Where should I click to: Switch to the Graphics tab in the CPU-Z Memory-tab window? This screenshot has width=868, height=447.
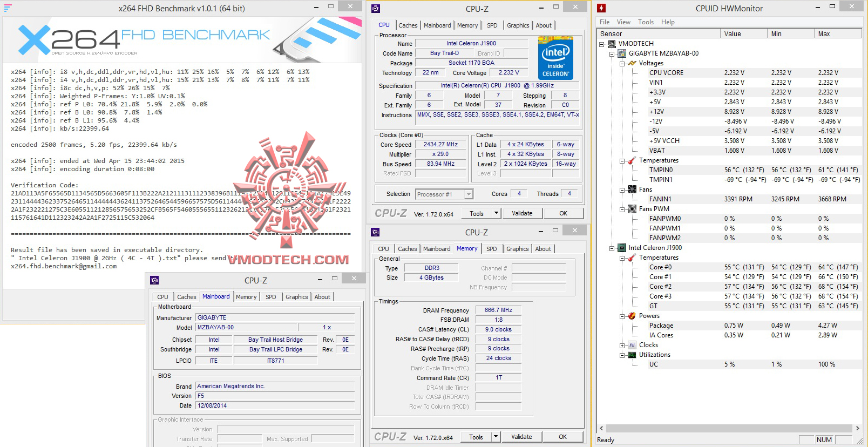click(x=517, y=249)
